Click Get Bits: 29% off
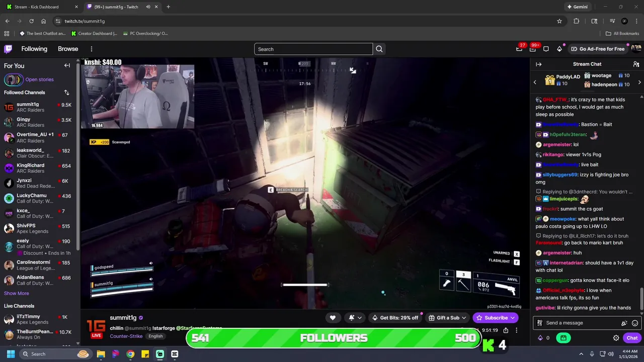 [x=395, y=318]
